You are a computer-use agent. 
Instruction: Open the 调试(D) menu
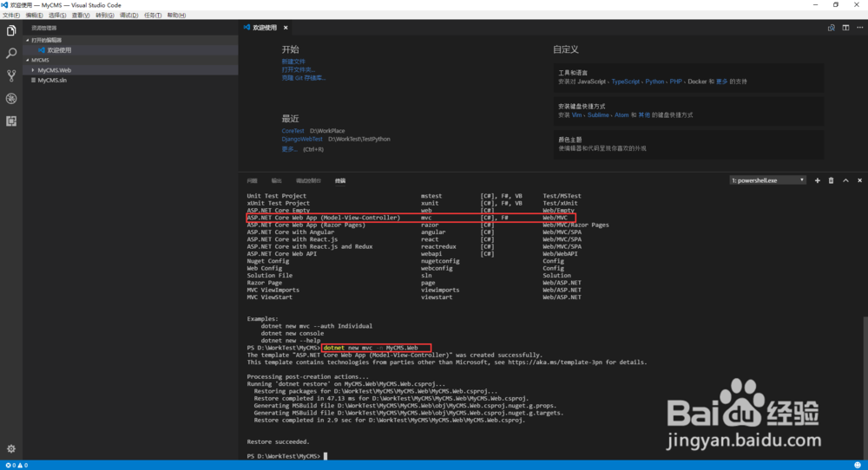(x=129, y=16)
